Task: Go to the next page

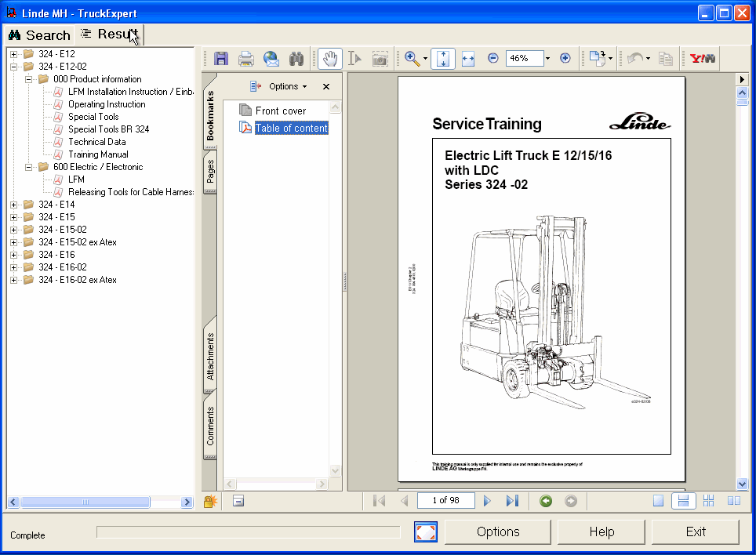Action: coord(487,501)
